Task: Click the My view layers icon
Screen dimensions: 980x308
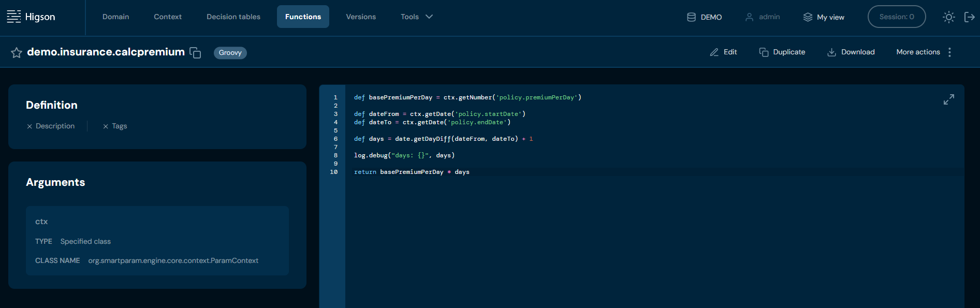Action: [x=808, y=17]
